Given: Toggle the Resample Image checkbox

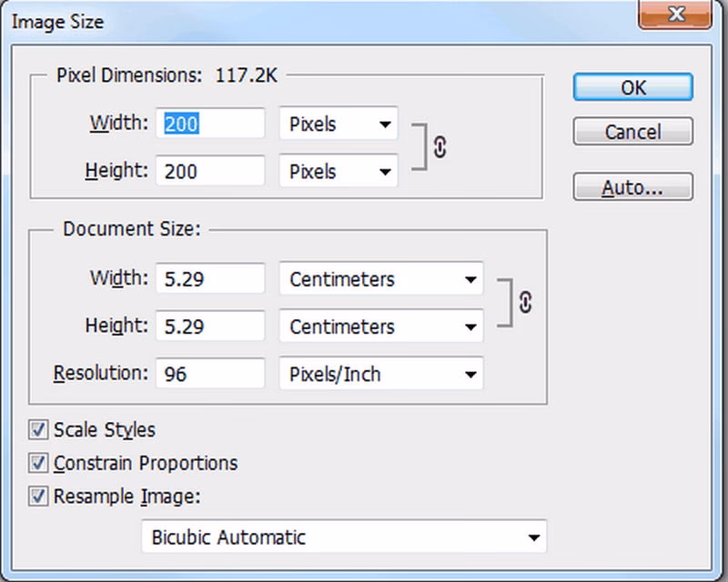Looking at the screenshot, I should point(38,497).
